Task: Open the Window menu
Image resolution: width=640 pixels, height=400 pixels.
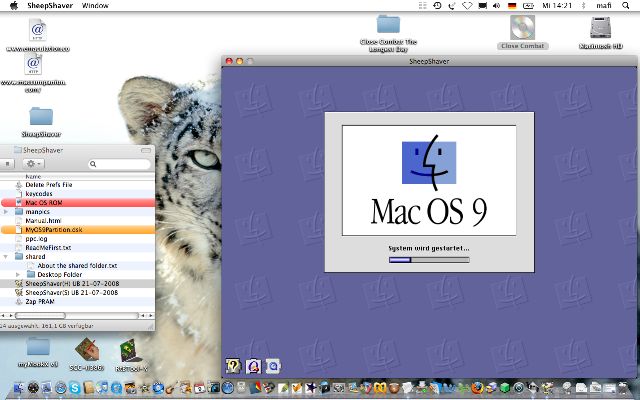Action: [x=95, y=5]
